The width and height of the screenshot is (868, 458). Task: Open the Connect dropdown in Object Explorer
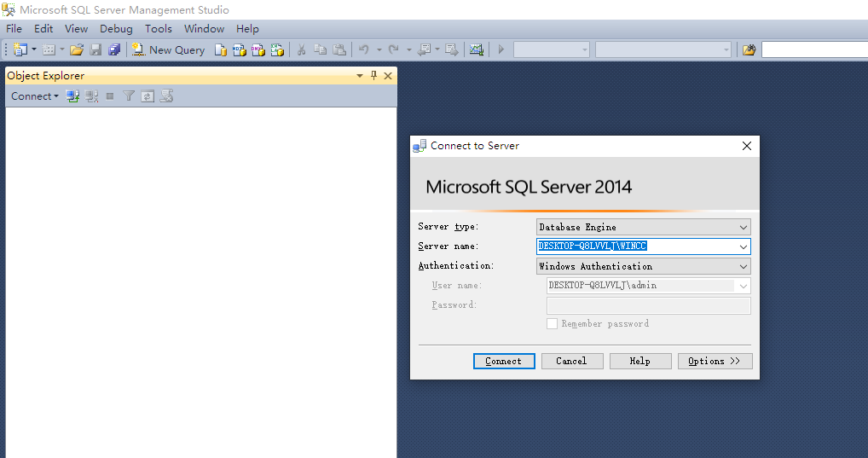click(34, 96)
